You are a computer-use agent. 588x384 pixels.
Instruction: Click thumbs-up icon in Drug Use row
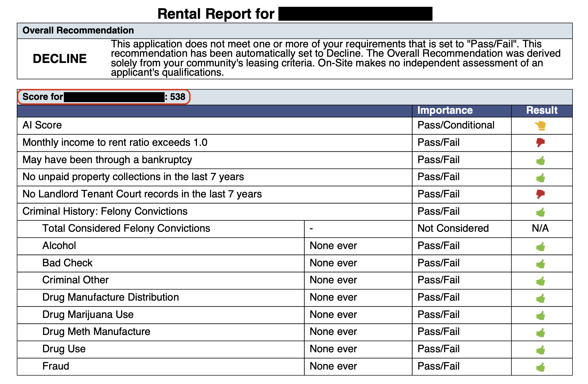tap(541, 350)
